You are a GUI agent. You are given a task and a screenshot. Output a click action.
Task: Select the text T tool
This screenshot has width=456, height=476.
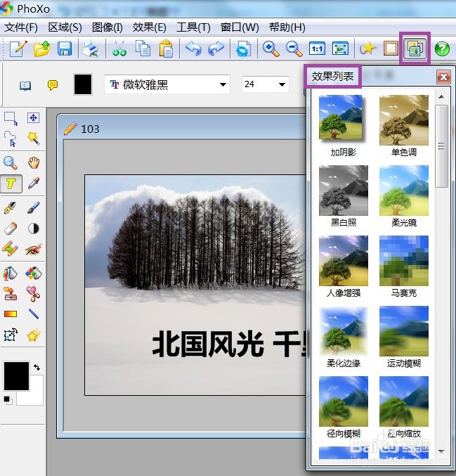click(x=11, y=184)
